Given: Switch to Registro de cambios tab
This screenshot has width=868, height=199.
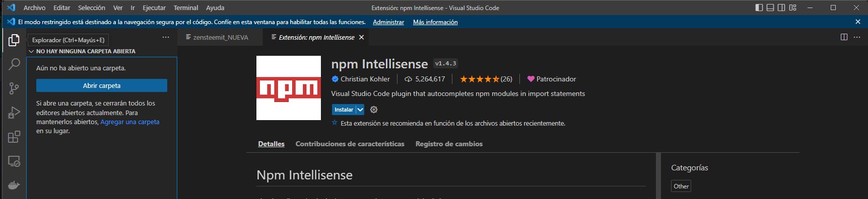Looking at the screenshot, I should [x=449, y=144].
